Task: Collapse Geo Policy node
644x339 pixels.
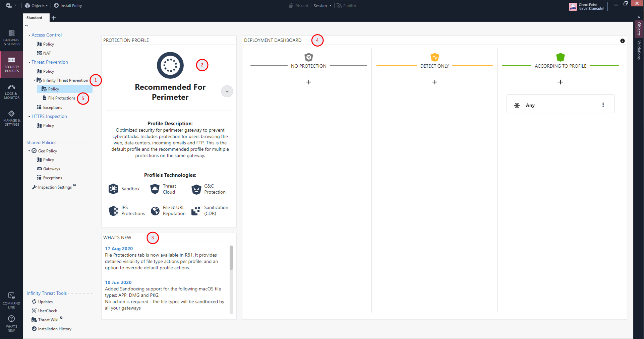Action: [29, 151]
